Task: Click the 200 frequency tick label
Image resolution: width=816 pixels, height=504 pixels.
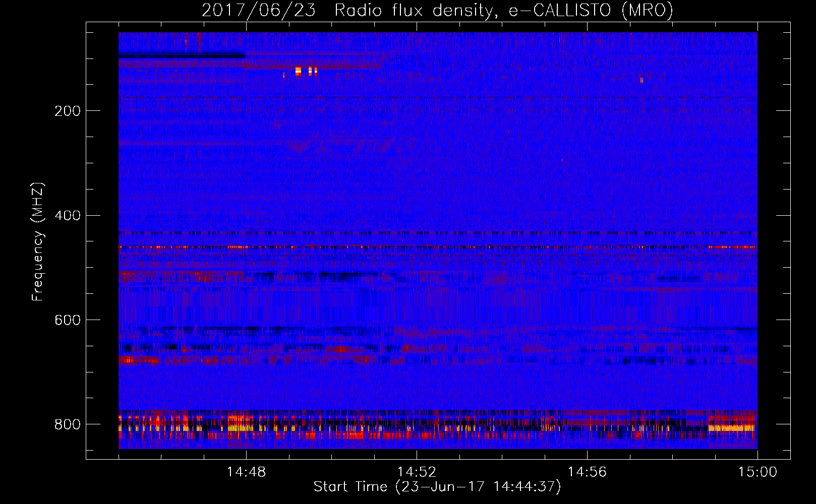Action: click(x=68, y=111)
